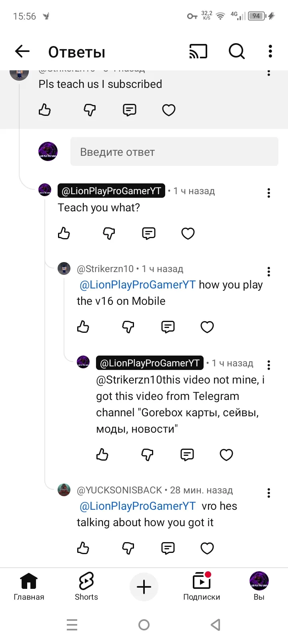The width and height of the screenshot is (288, 644).
Task: Like the "Pls teach us I subscribed" comment
Action: (x=45, y=110)
